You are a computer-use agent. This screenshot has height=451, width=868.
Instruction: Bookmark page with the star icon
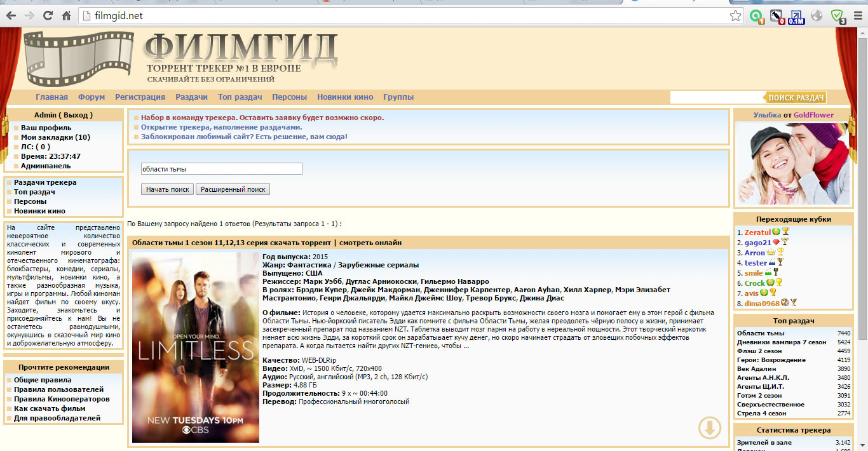click(735, 16)
